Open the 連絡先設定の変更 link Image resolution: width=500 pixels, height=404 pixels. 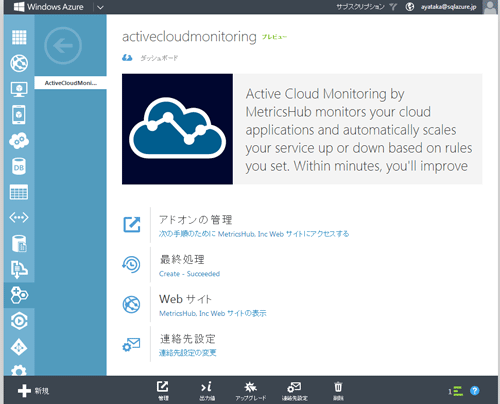[188, 353]
